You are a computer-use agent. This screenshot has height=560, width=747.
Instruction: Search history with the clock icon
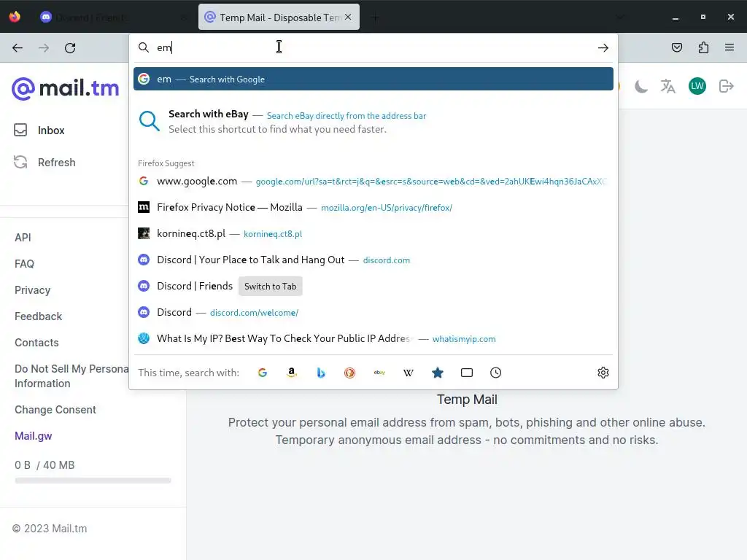pos(495,373)
